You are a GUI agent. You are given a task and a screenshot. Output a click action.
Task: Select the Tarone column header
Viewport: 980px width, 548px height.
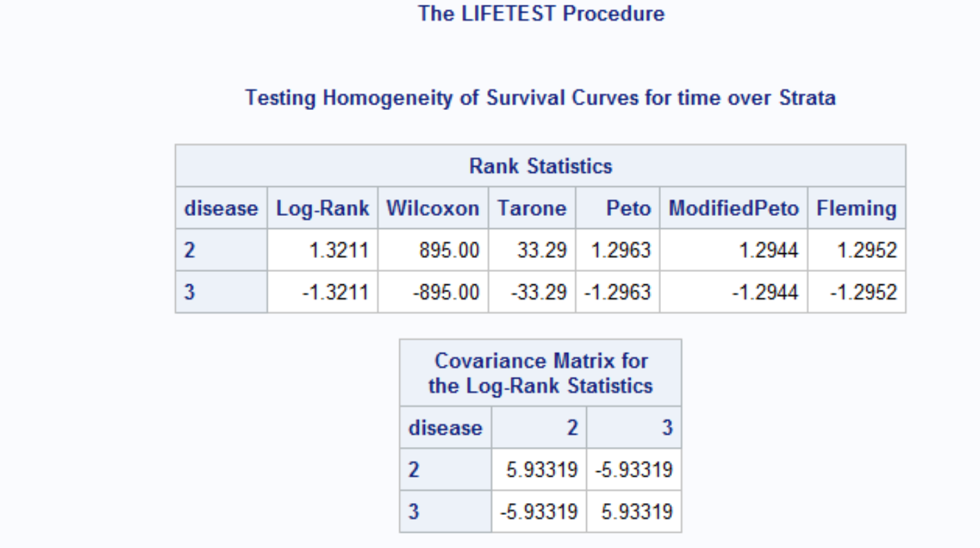[532, 208]
